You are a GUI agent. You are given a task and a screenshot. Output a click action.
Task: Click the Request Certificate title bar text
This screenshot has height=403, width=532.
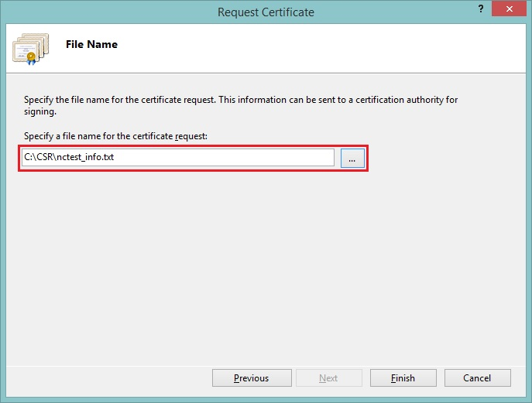pyautogui.click(x=266, y=12)
